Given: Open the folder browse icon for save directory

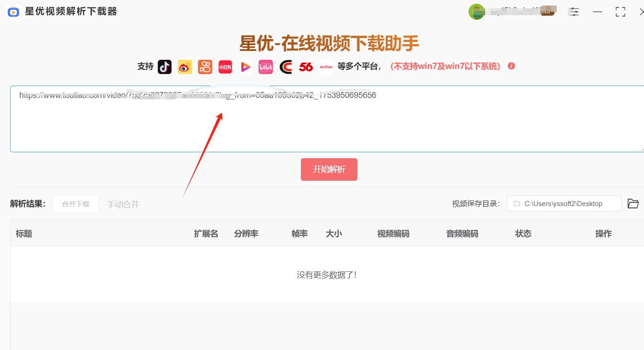Looking at the screenshot, I should pos(633,203).
